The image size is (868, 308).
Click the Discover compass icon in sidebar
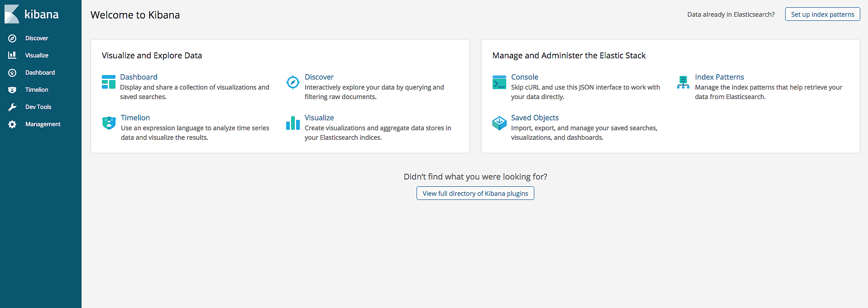coord(12,38)
